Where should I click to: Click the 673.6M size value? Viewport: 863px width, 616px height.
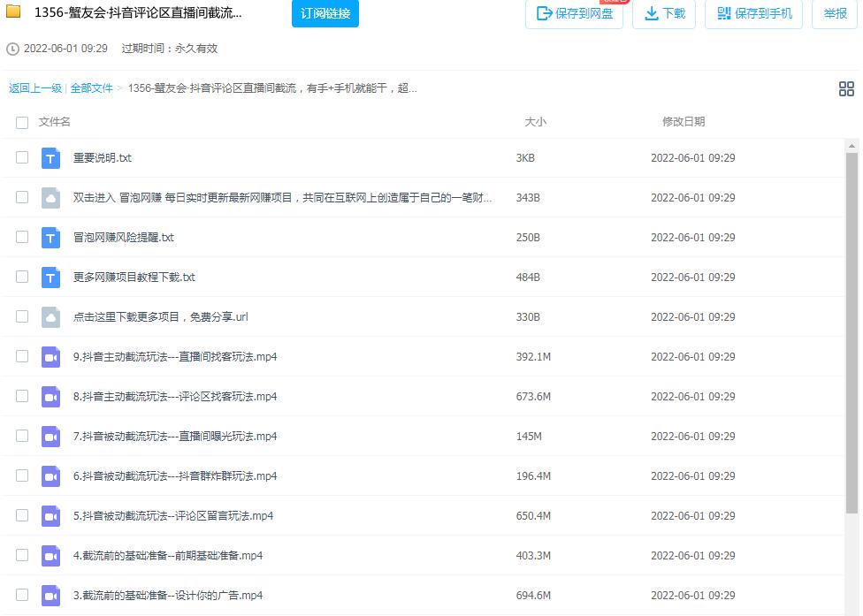point(533,397)
